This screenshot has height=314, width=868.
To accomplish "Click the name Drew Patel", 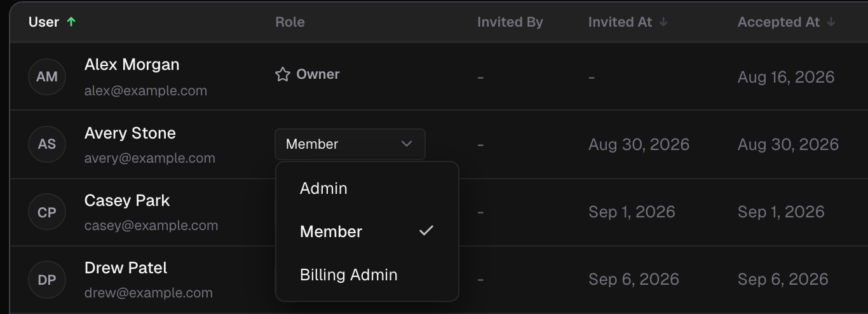I will (x=126, y=268).
